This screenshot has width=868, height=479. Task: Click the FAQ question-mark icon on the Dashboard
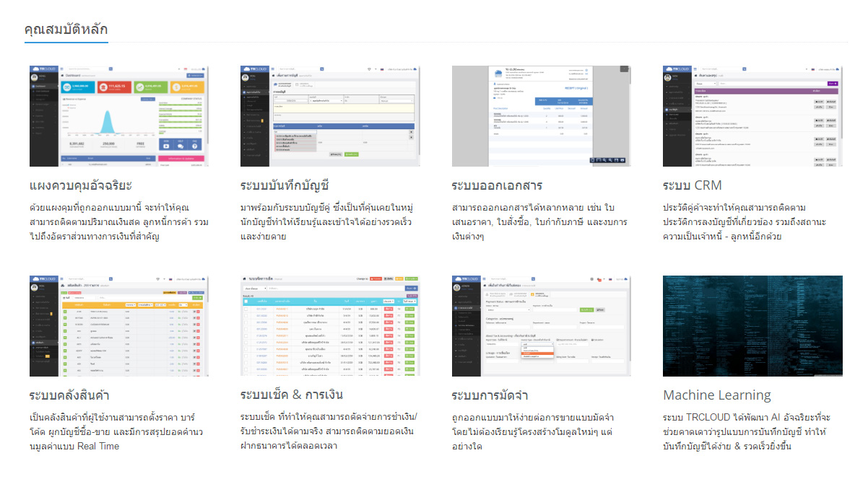(x=194, y=146)
